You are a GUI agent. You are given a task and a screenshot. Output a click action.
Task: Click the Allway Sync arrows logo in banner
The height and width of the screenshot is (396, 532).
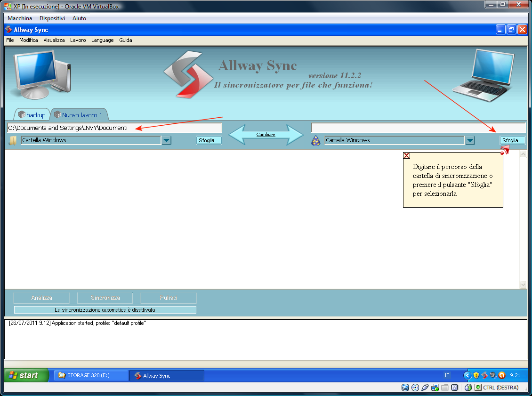(x=188, y=75)
